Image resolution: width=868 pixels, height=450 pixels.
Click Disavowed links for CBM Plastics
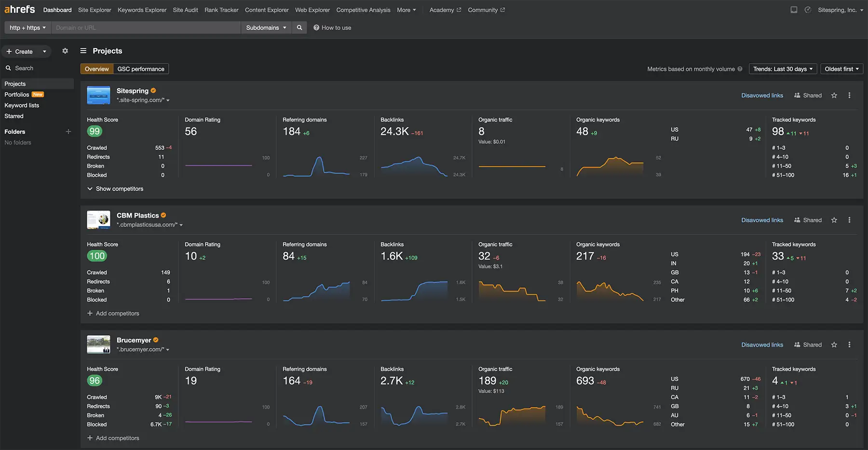[762, 220]
